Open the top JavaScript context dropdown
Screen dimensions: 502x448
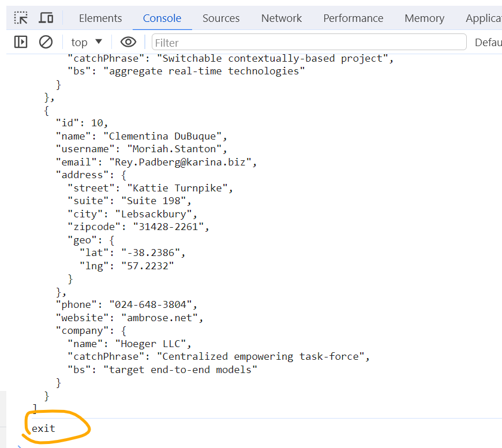pyautogui.click(x=87, y=42)
